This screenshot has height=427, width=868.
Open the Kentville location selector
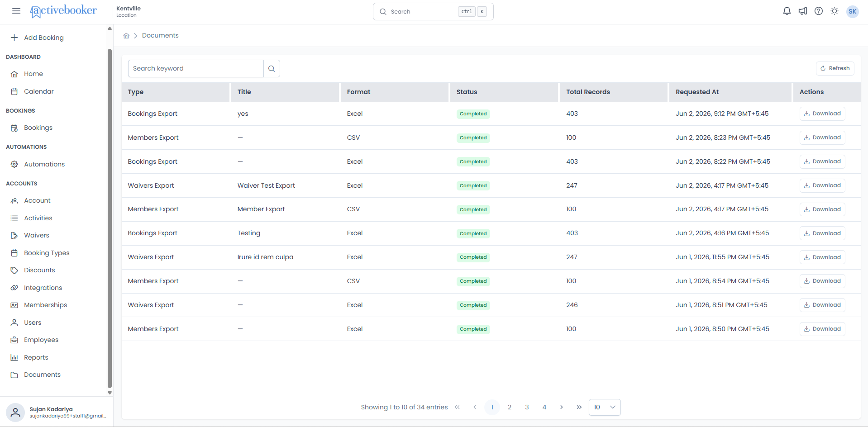[x=129, y=11]
